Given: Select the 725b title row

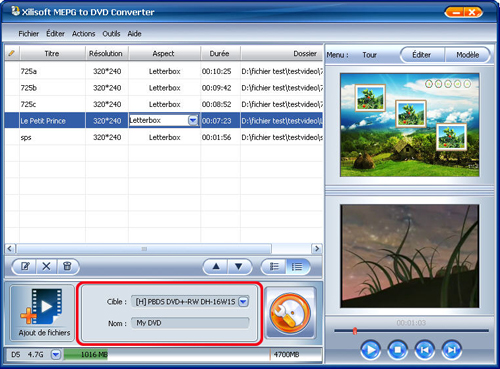Looking at the screenshot, I should click(164, 88).
